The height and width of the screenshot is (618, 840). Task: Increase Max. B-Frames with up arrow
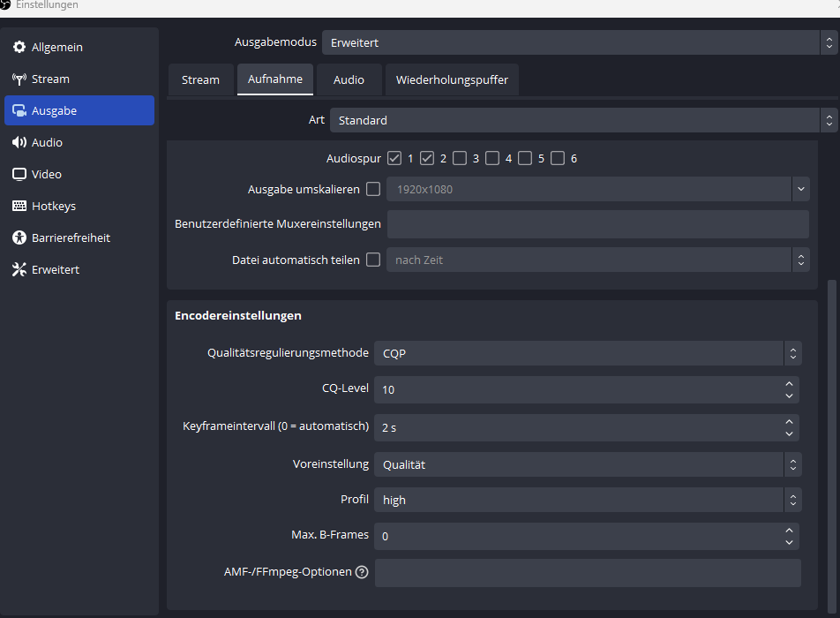[x=789, y=530]
